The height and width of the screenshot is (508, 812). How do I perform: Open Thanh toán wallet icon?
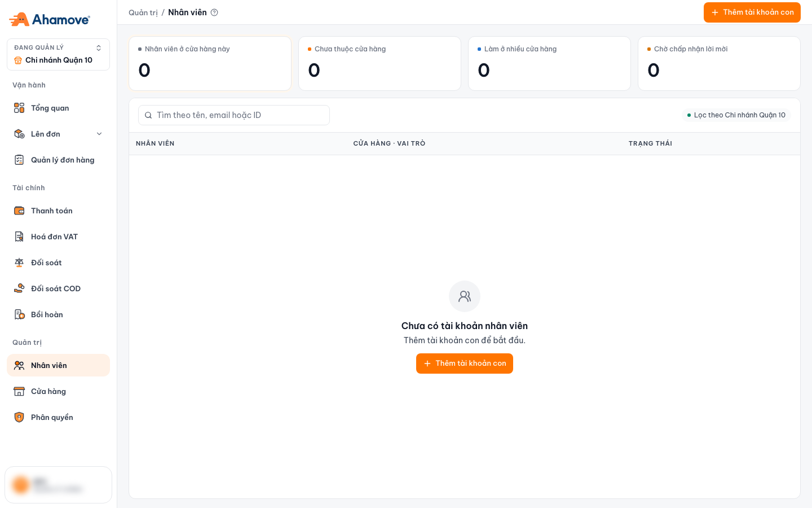[x=19, y=211]
